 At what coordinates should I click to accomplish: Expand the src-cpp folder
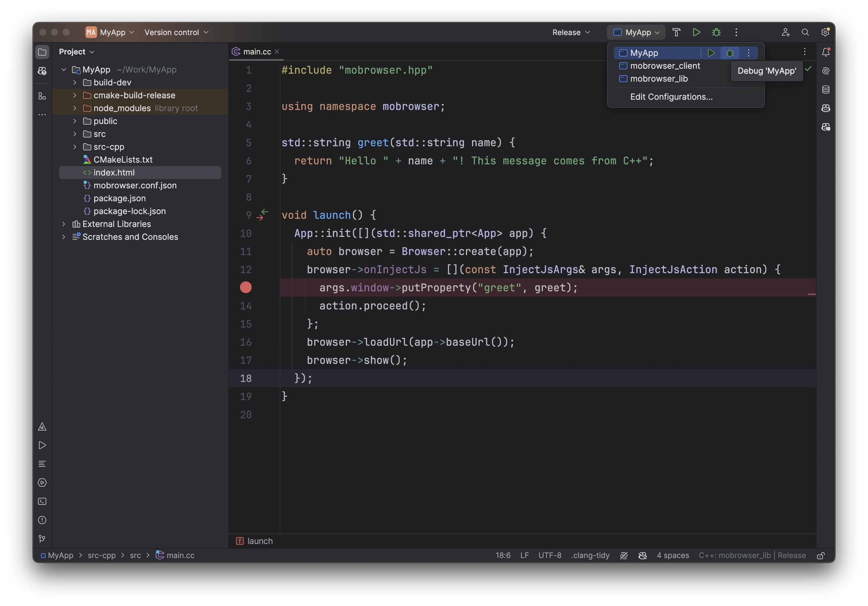click(x=74, y=147)
